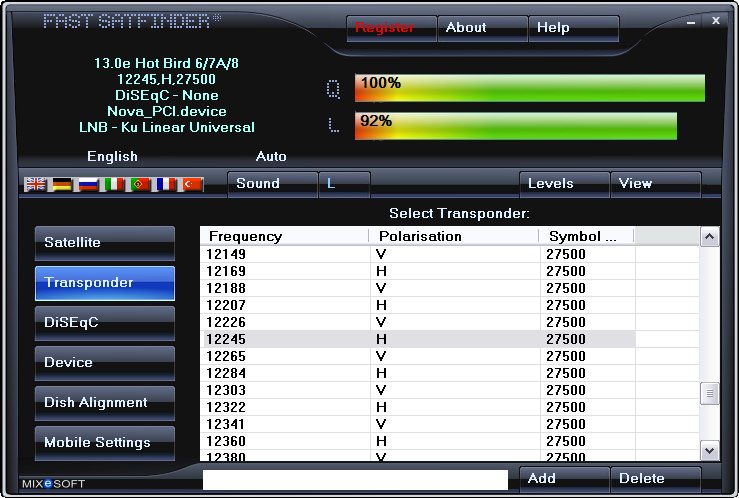Screen dimensions: 739x498
Task: Choose the Russian flag language icon
Action: tap(88, 184)
